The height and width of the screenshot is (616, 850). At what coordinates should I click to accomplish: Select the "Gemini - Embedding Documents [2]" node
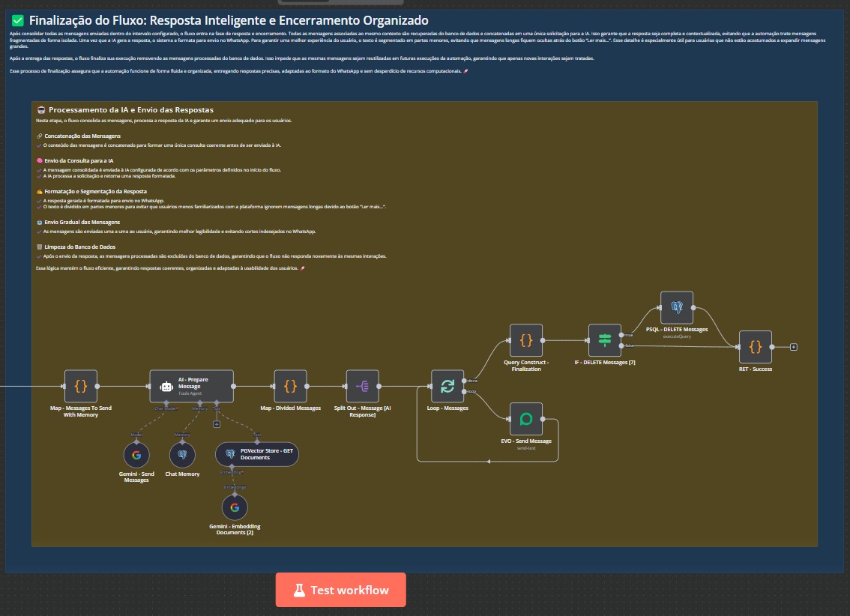[235, 507]
